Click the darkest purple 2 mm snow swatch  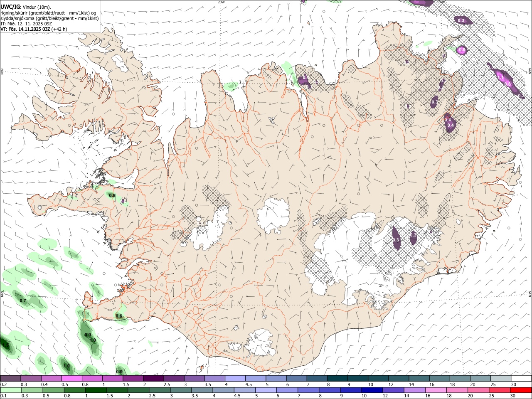tap(153, 379)
